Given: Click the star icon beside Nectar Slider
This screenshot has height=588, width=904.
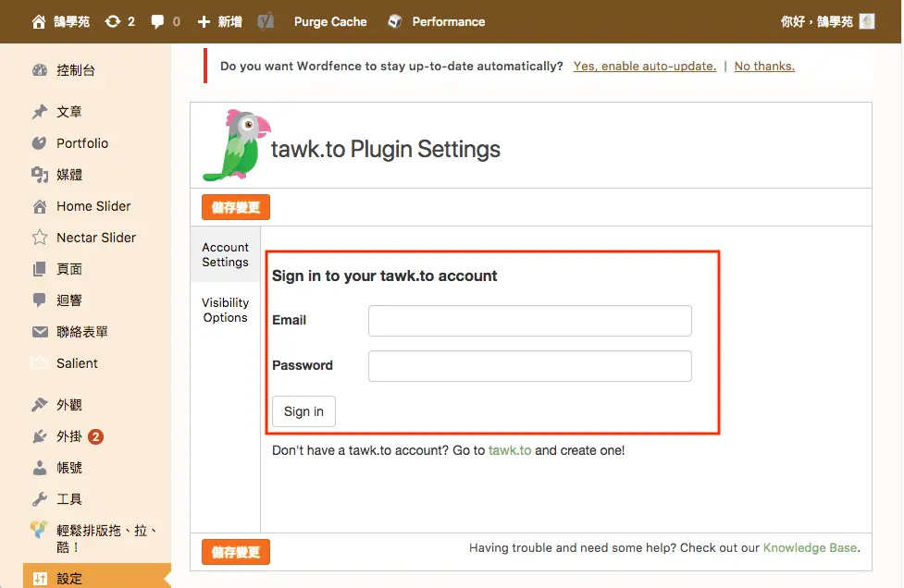Looking at the screenshot, I should point(40,238).
